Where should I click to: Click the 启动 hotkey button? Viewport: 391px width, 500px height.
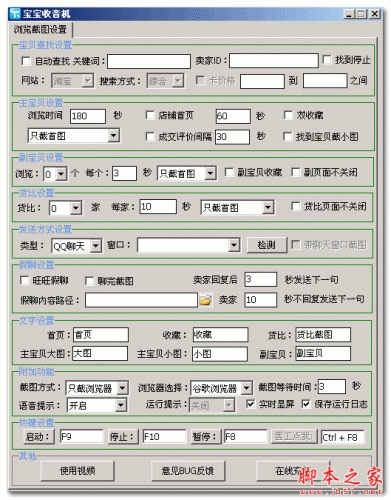(40, 437)
